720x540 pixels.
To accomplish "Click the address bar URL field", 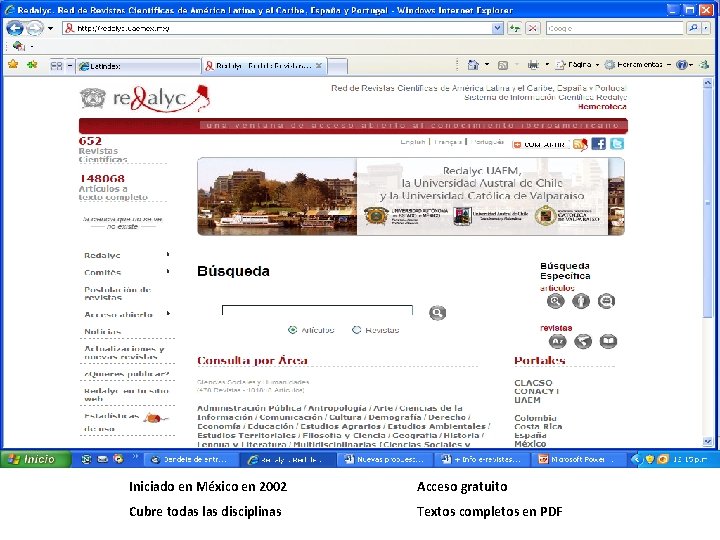I will [x=277, y=28].
